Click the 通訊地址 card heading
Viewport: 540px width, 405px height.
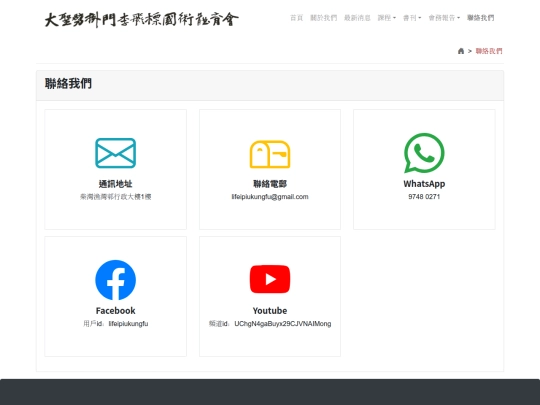coord(115,184)
